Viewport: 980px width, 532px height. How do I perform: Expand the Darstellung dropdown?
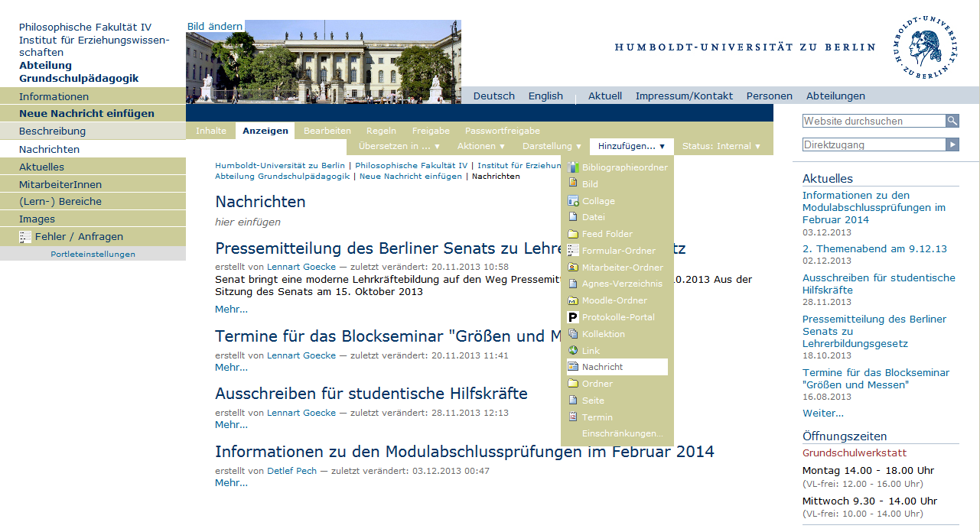pyautogui.click(x=552, y=146)
